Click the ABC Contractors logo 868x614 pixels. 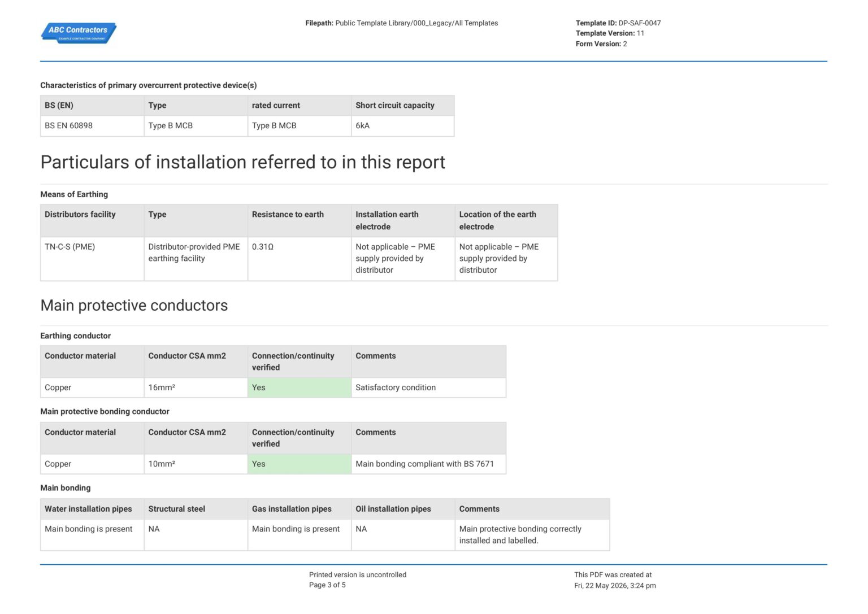79,33
